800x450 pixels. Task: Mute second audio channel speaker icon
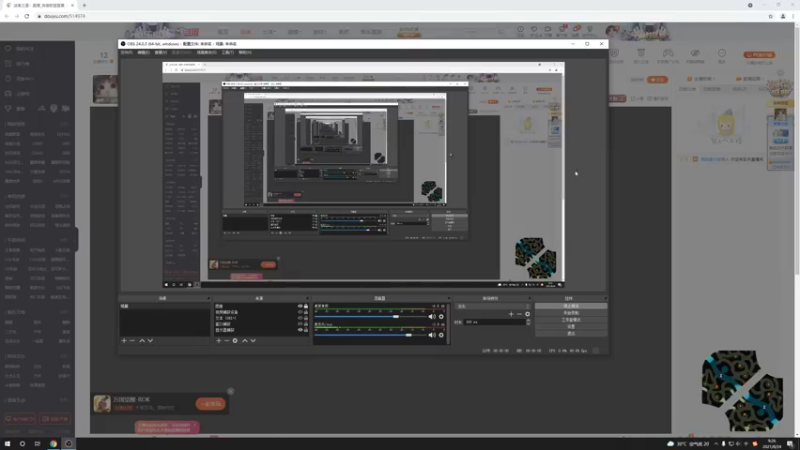coord(432,335)
